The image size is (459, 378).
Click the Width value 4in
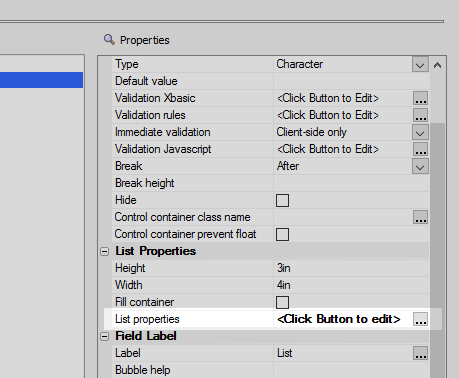coord(284,285)
